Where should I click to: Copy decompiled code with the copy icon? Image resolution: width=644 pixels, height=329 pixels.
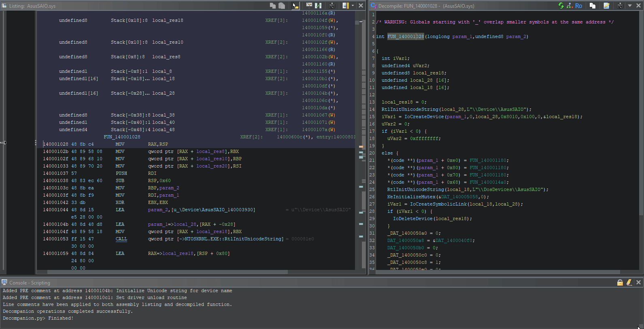tap(593, 6)
